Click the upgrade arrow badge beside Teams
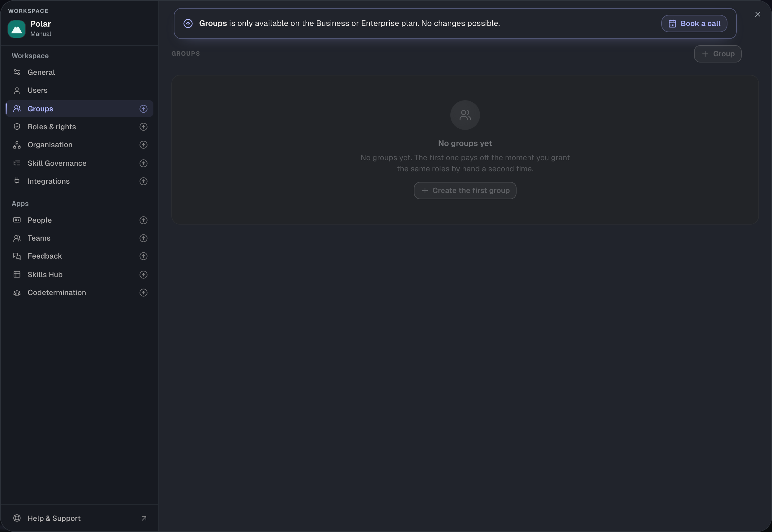 pyautogui.click(x=143, y=238)
